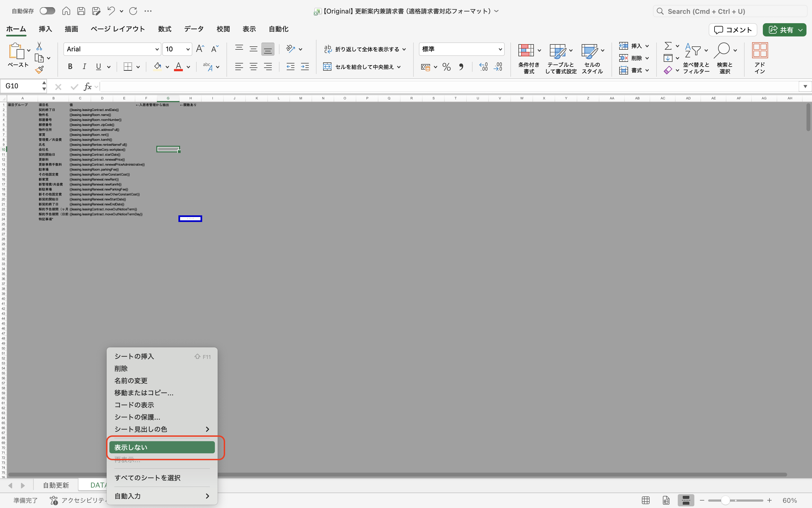Click the 共有 share button
Image resolution: width=812 pixels, height=508 pixels.
click(784, 30)
